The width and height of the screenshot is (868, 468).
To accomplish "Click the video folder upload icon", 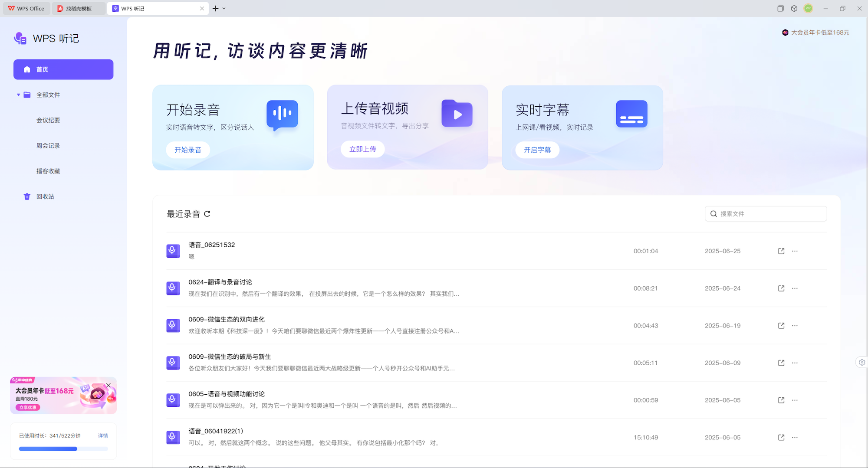I will (x=457, y=114).
